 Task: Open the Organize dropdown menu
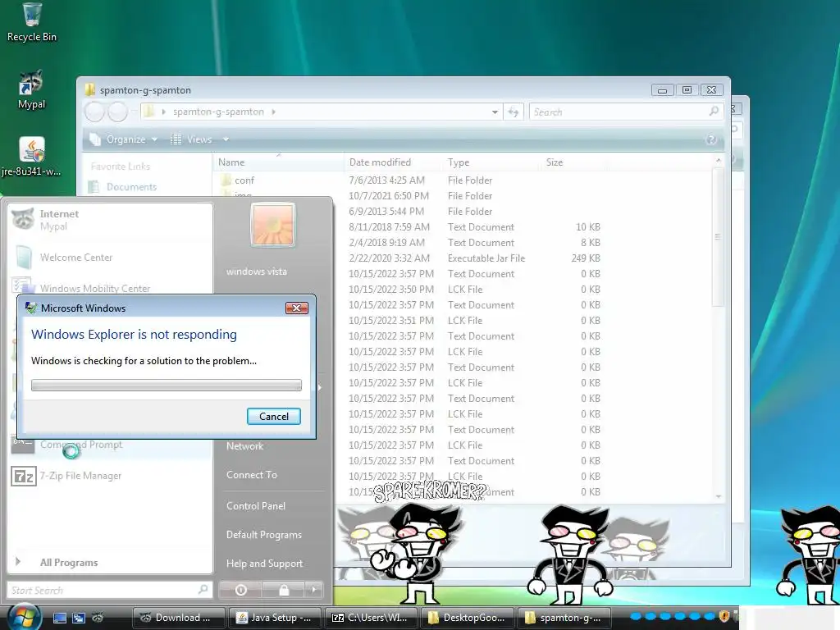(x=123, y=139)
